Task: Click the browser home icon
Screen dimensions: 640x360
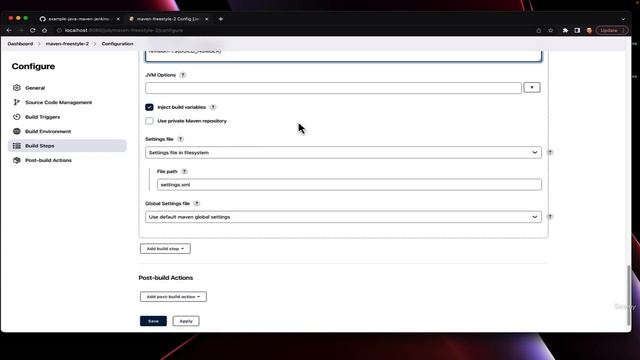Action: coord(44,30)
